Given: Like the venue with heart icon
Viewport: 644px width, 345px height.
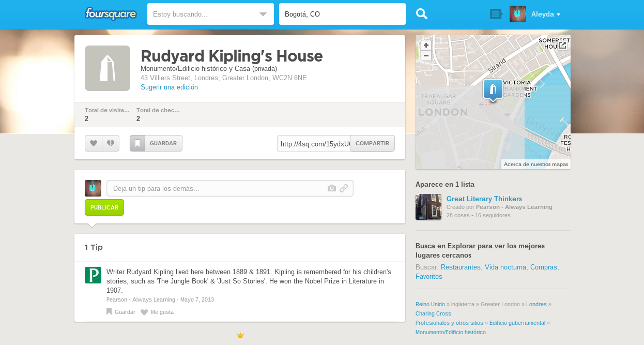Looking at the screenshot, I should click(x=94, y=143).
